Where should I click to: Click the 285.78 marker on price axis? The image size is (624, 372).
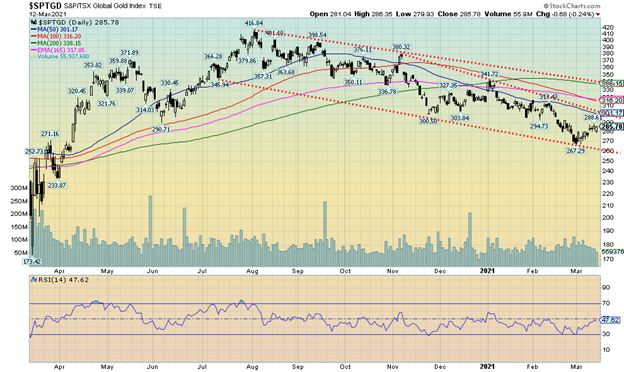coord(611,127)
